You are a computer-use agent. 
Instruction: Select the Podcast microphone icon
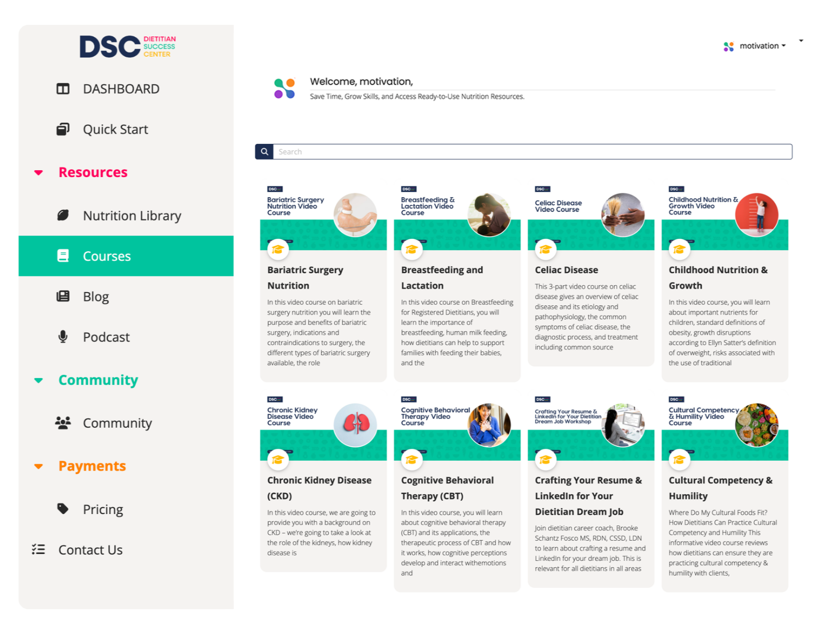(62, 337)
